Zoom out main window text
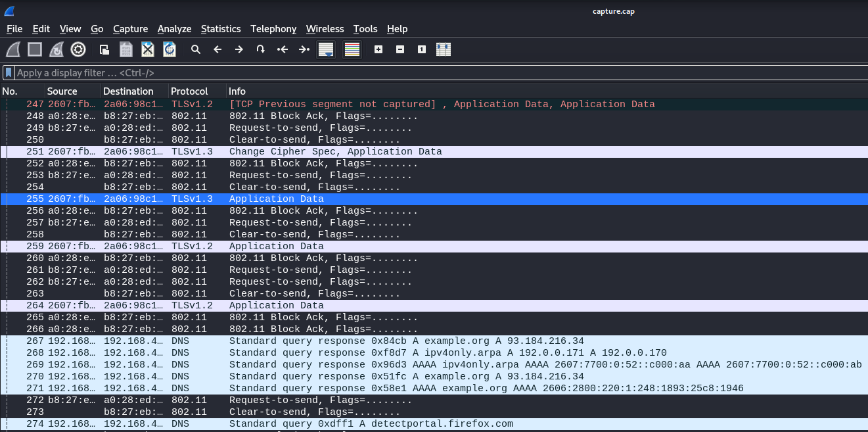The width and height of the screenshot is (868, 432). pos(400,49)
